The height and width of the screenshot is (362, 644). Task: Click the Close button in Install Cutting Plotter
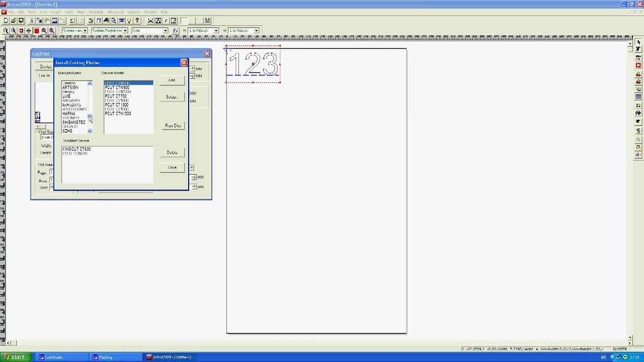[x=172, y=167]
